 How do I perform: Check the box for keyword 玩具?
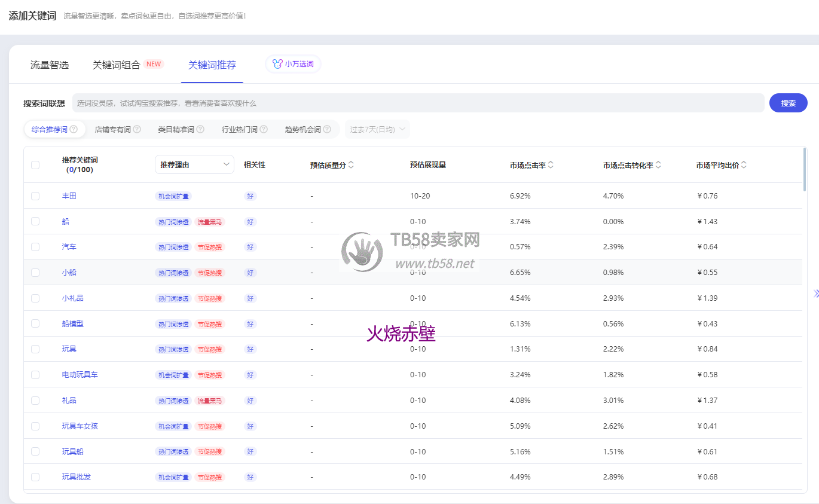35,349
